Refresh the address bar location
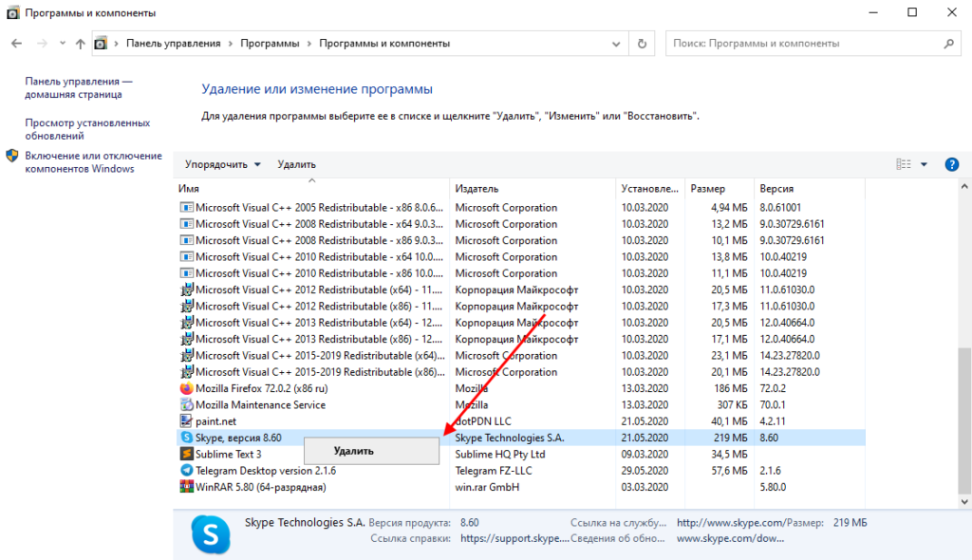 pyautogui.click(x=643, y=44)
